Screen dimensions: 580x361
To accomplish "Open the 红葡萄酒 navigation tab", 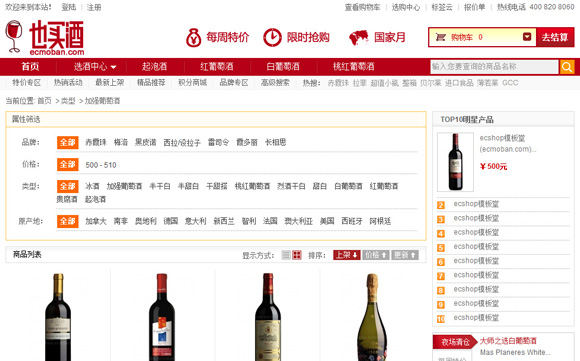I will click(217, 67).
